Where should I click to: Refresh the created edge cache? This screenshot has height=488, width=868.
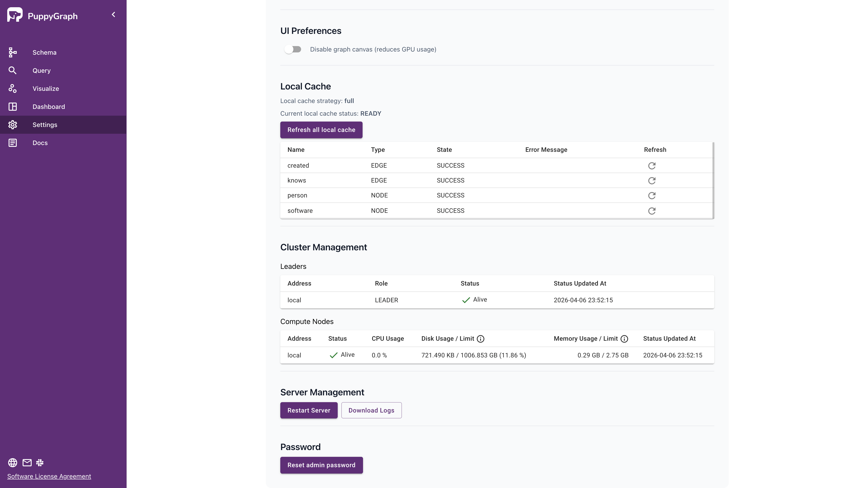pos(652,166)
